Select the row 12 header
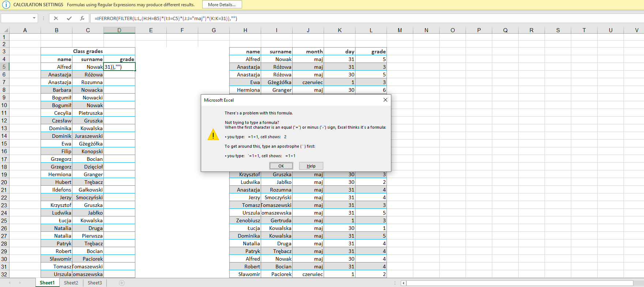The image size is (644, 287). [x=4, y=121]
